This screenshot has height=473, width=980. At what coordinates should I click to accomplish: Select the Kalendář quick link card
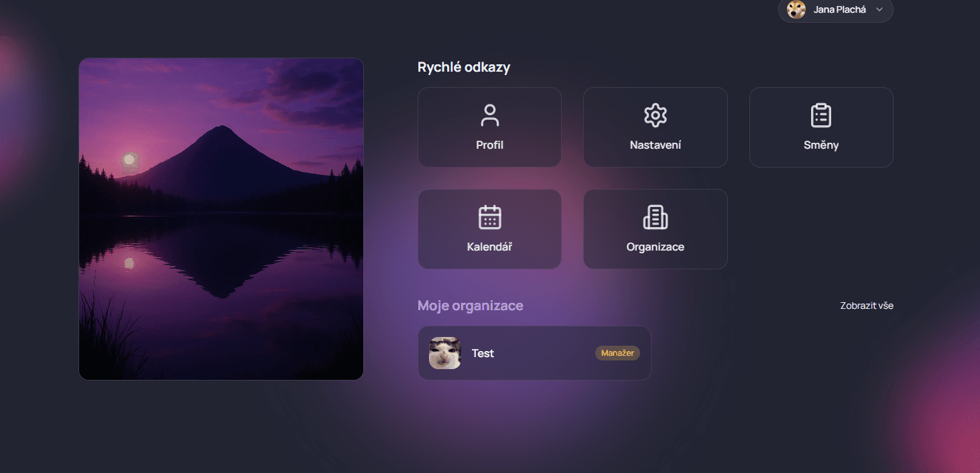pos(489,228)
